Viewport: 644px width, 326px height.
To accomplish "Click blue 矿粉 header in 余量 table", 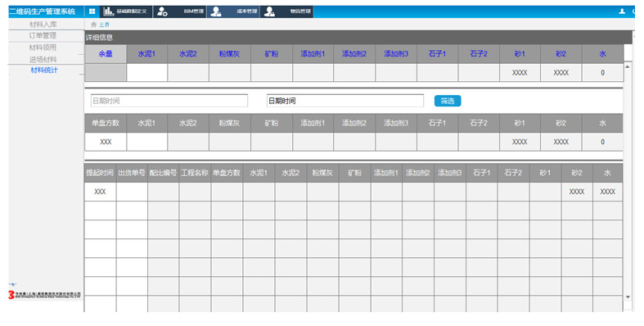I will click(x=272, y=54).
